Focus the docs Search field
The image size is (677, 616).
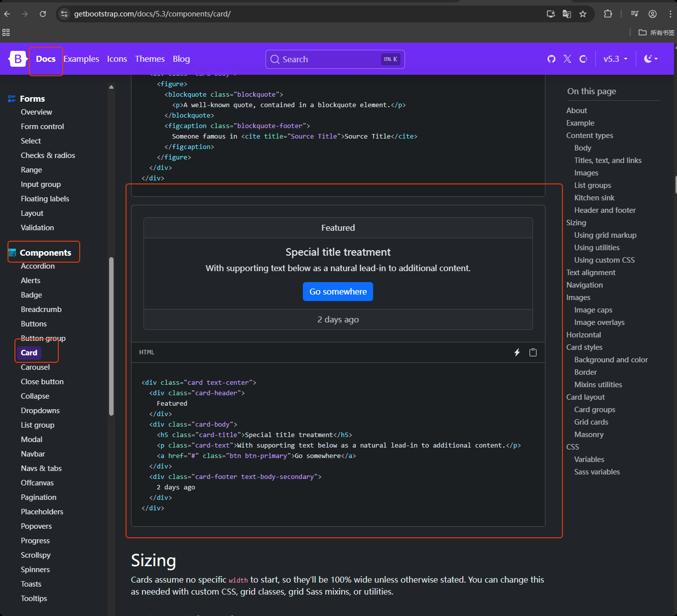335,59
